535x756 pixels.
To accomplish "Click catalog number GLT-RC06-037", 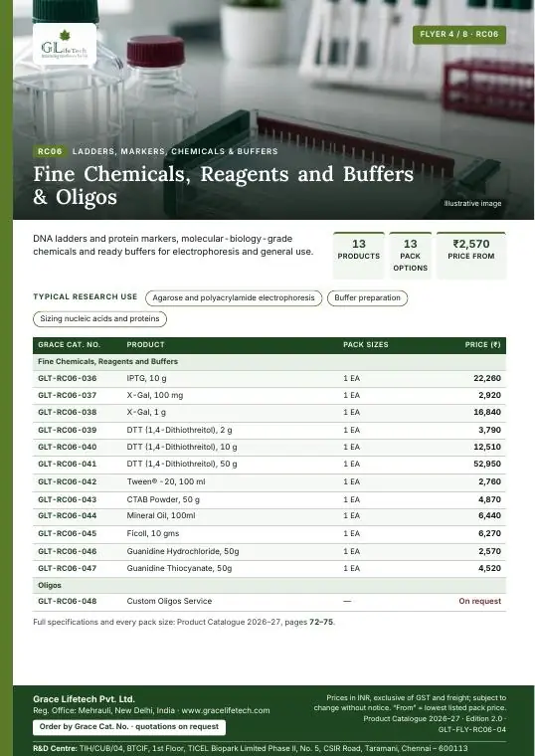I will 67,395.
